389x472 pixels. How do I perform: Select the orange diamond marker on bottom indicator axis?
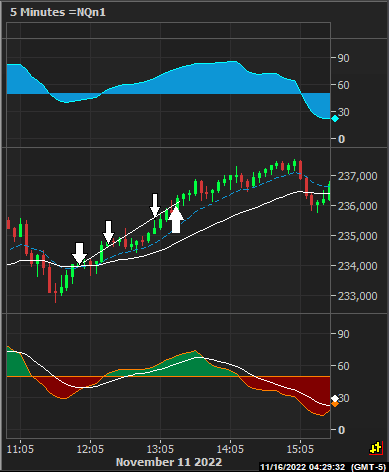tap(335, 404)
